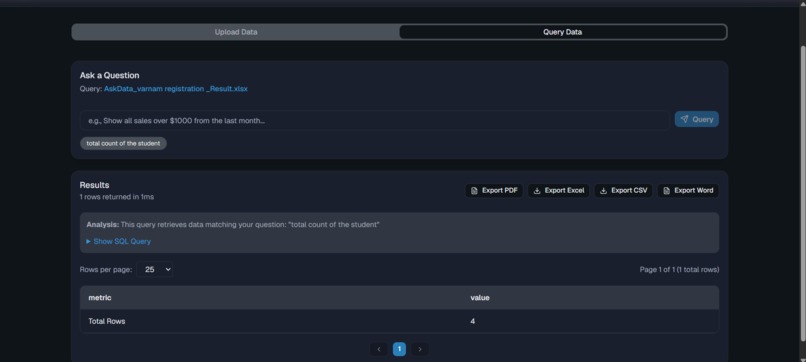Click 'Page 1 of 1 (1 total rows)' text

679,269
